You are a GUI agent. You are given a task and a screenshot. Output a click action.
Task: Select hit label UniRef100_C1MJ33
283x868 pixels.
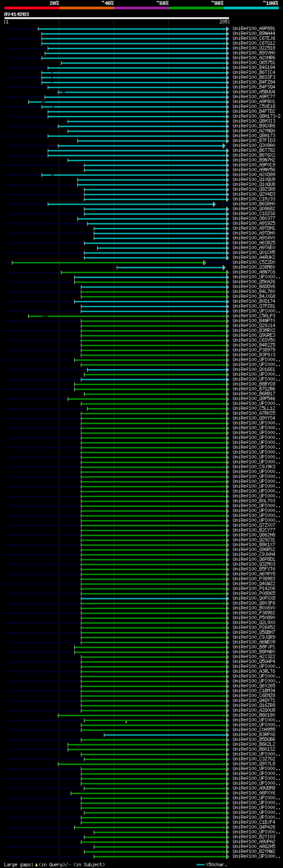coord(254,199)
